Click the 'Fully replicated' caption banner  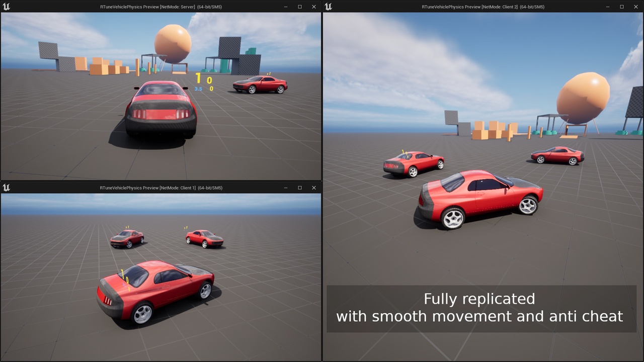(x=481, y=308)
